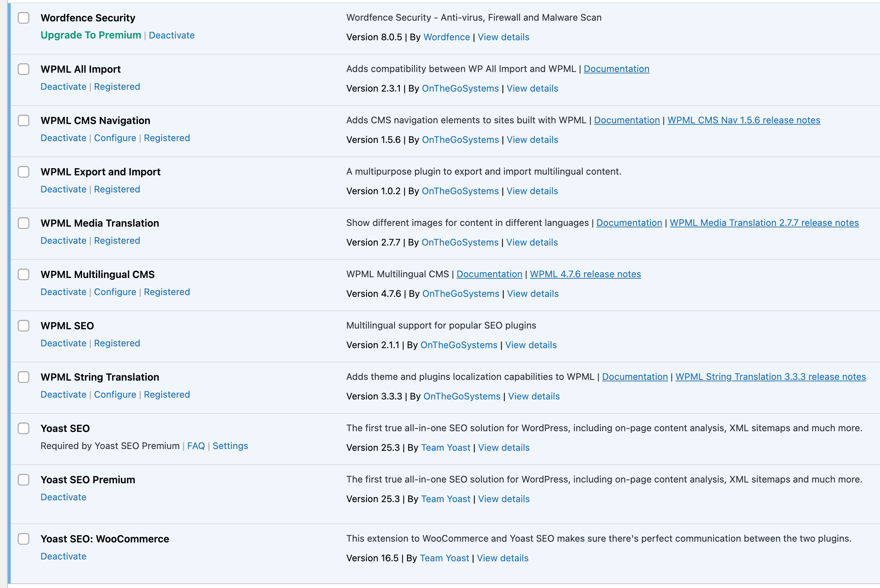Image resolution: width=880 pixels, height=588 pixels.
Task: Deactivate the Wordfence Security plugin
Action: click(x=172, y=35)
